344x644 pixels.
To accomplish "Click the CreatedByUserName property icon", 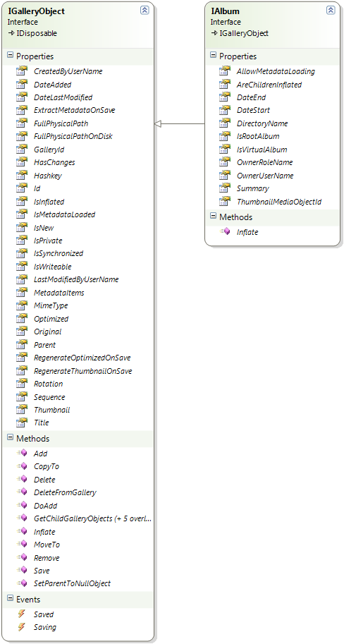I will coord(21,71).
